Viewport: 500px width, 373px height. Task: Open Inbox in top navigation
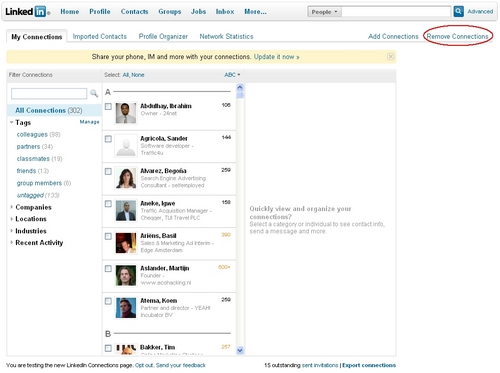(225, 12)
